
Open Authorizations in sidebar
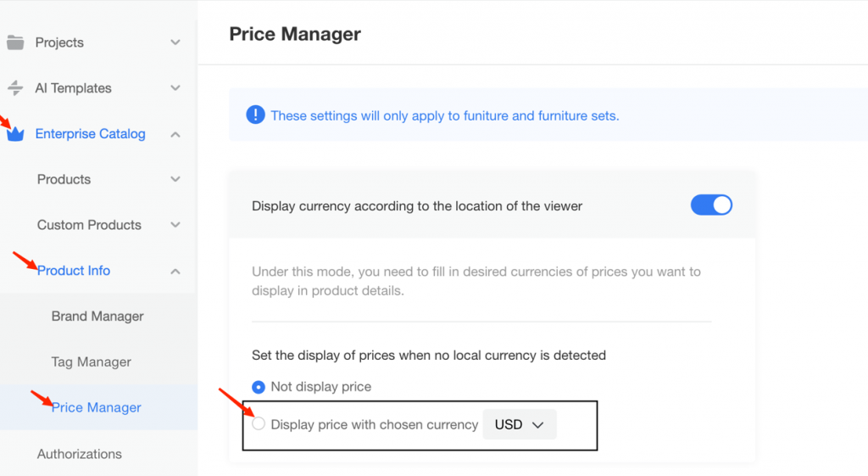(x=80, y=454)
